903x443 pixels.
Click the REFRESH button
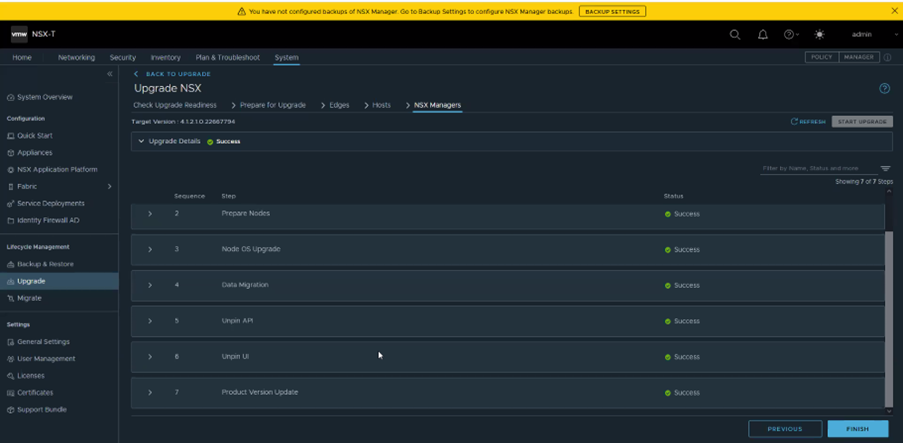pyautogui.click(x=808, y=122)
